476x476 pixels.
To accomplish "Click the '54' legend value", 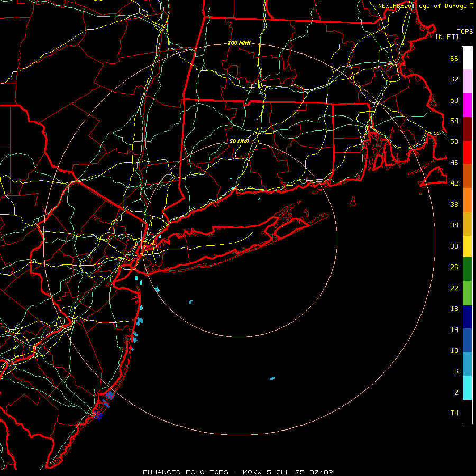I will point(454,121).
